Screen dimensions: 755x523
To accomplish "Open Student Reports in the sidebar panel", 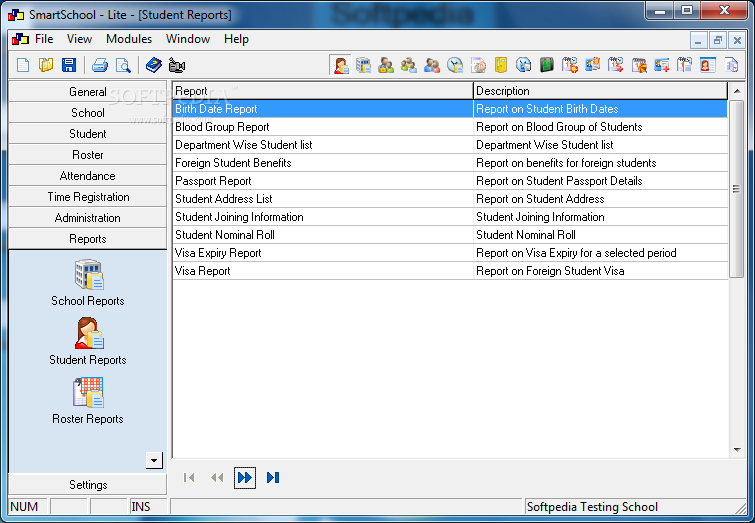I will (88, 341).
